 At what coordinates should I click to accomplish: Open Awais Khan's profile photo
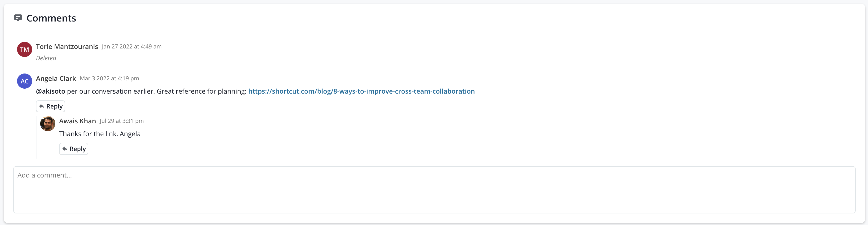tap(48, 124)
